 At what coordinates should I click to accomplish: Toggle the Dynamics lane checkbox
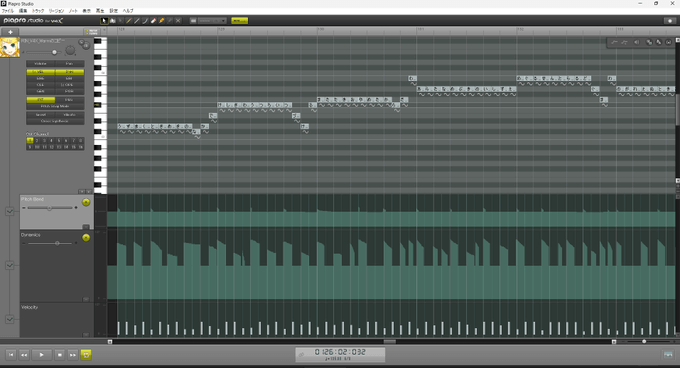[10, 265]
